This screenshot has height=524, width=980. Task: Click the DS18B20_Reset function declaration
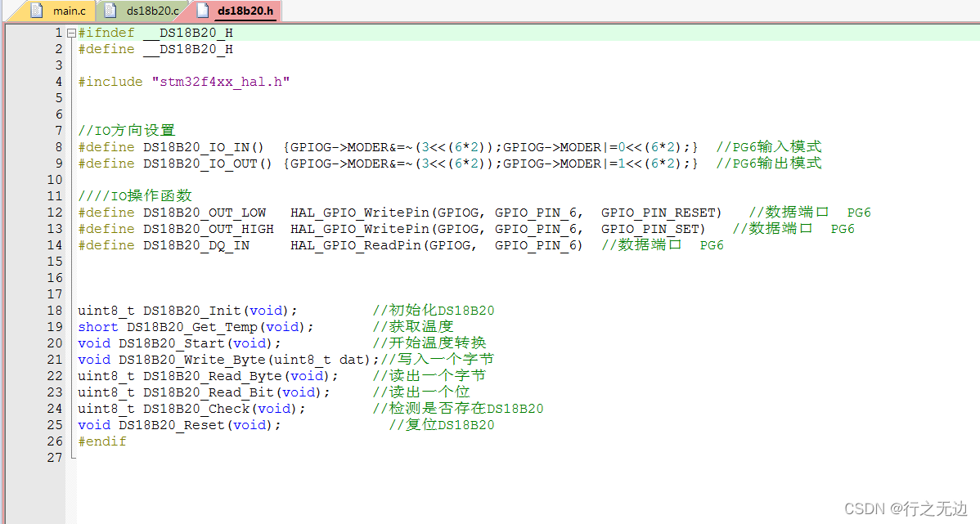coord(179,425)
